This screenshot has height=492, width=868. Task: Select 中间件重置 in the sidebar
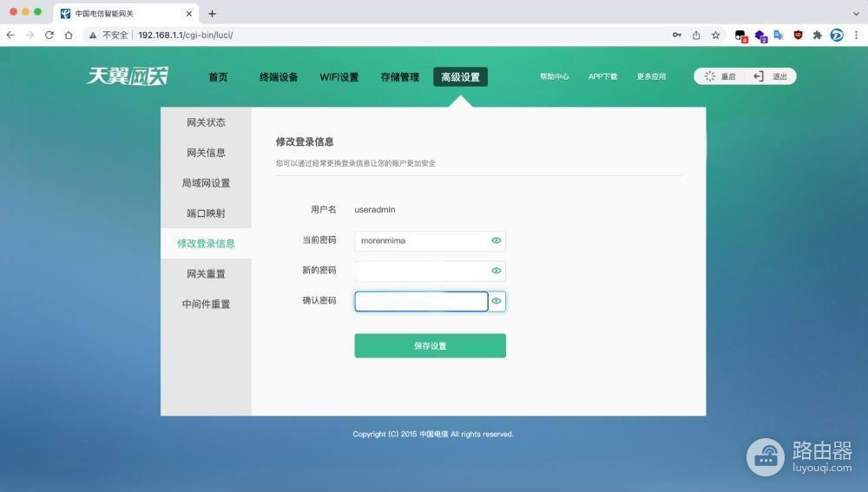[x=206, y=304]
